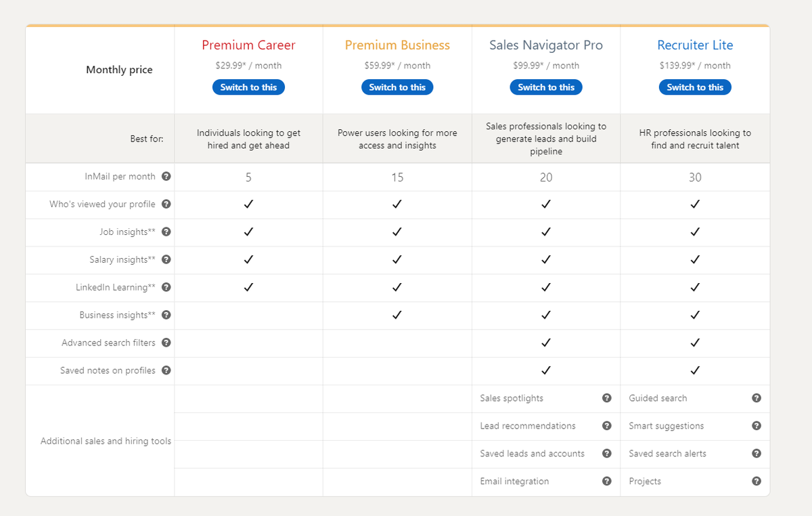Open help icon for Lead recommendations

[607, 426]
